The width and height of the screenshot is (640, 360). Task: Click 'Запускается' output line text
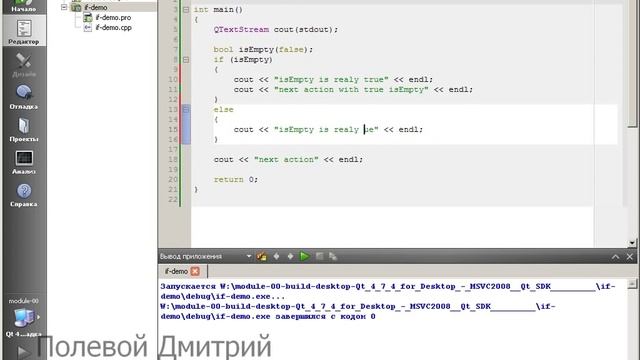pyautogui.click(x=188, y=287)
